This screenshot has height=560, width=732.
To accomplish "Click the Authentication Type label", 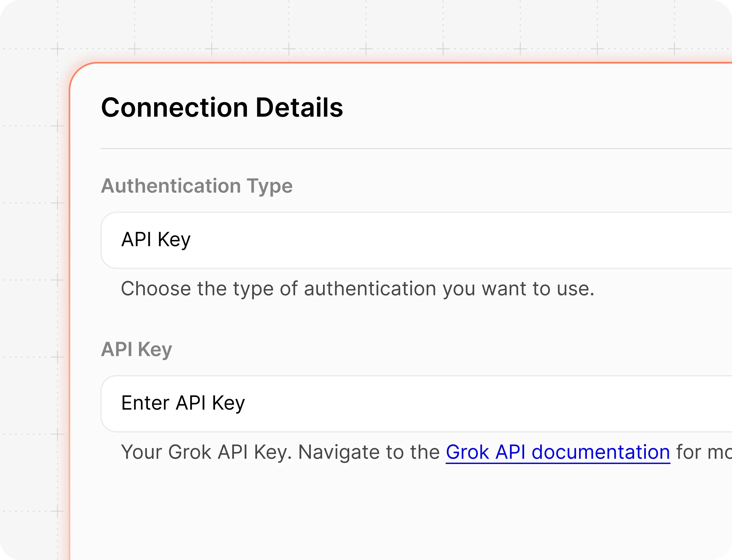I will [x=197, y=186].
